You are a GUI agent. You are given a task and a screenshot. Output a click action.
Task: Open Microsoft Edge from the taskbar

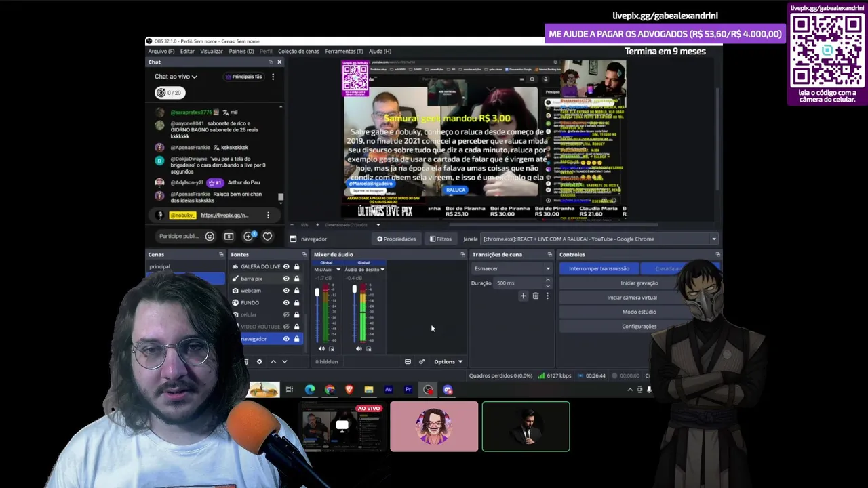tap(310, 389)
